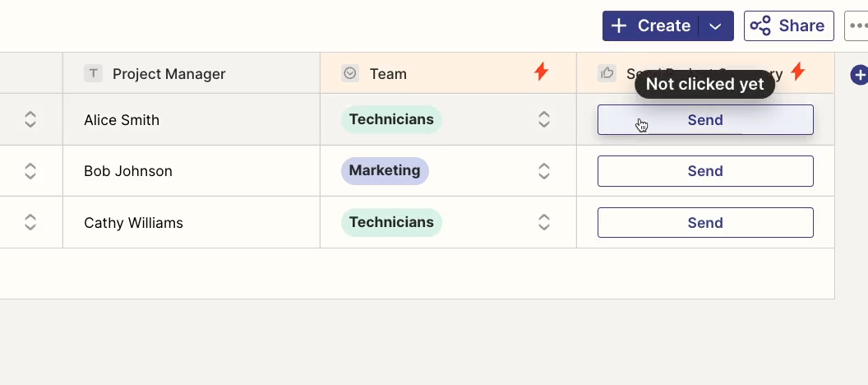
Task: Select the Alice Smith name cell
Action: coord(192,119)
